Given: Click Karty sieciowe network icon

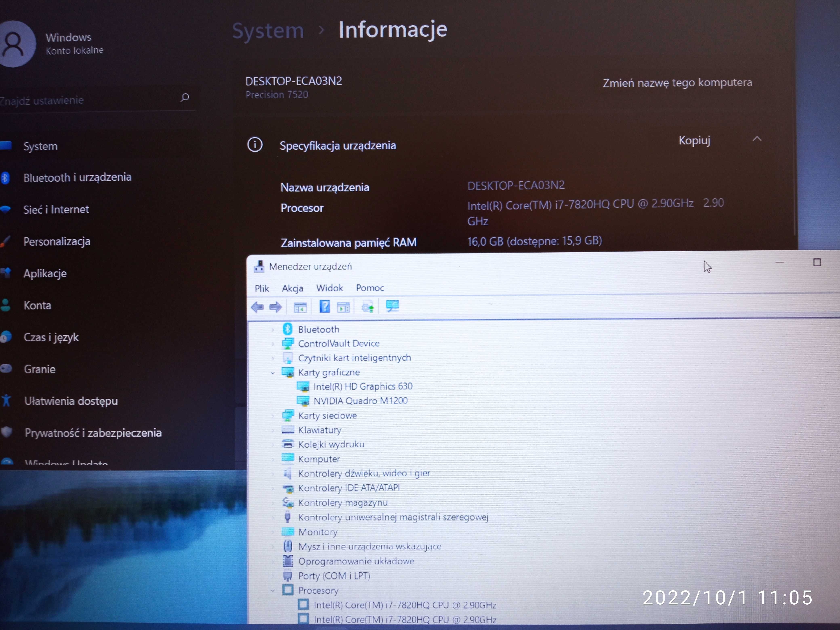Looking at the screenshot, I should click(288, 415).
